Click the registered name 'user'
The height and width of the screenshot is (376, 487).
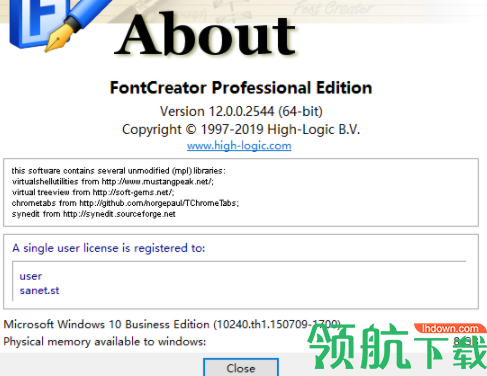pyautogui.click(x=31, y=276)
